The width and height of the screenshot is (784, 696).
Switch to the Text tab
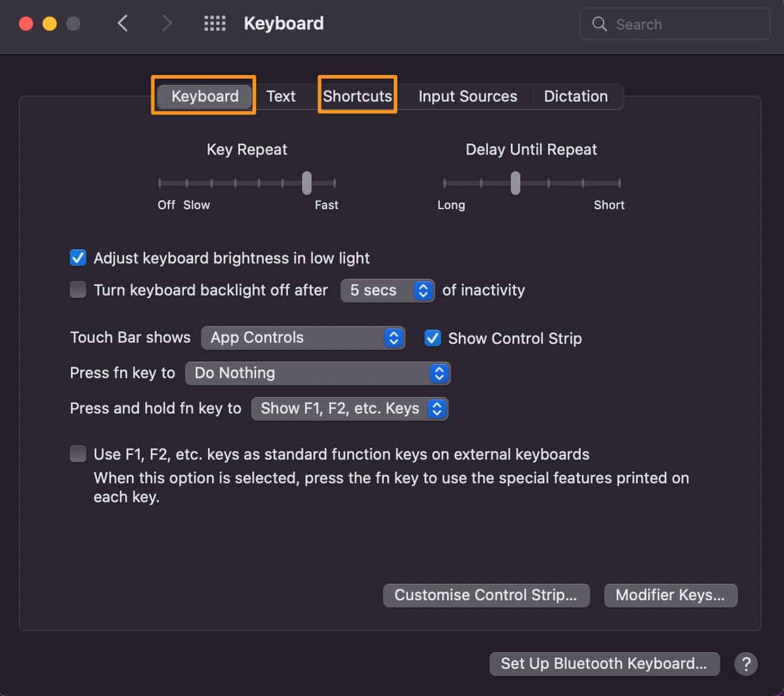pos(281,96)
